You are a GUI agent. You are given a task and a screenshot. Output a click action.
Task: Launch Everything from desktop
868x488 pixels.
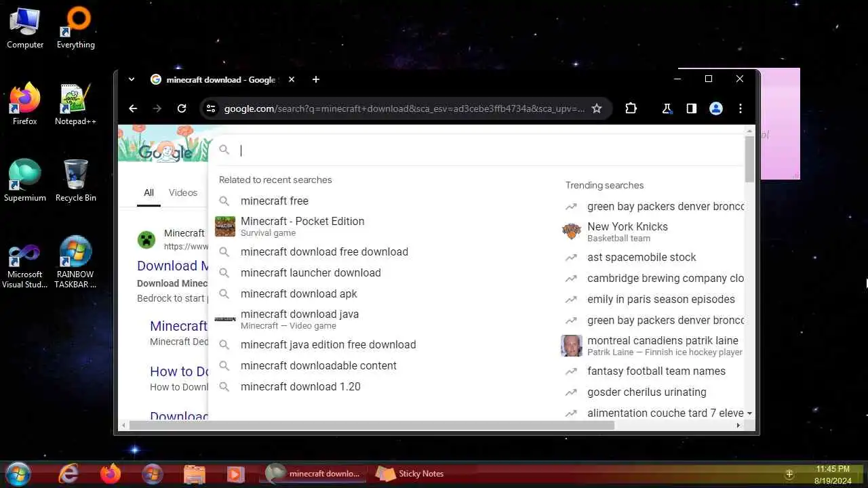tap(76, 28)
